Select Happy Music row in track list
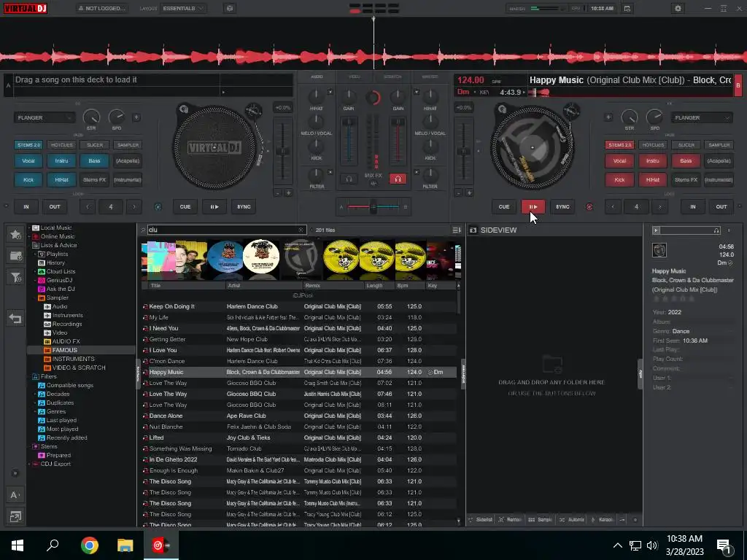The image size is (747, 560). pyautogui.click(x=299, y=372)
